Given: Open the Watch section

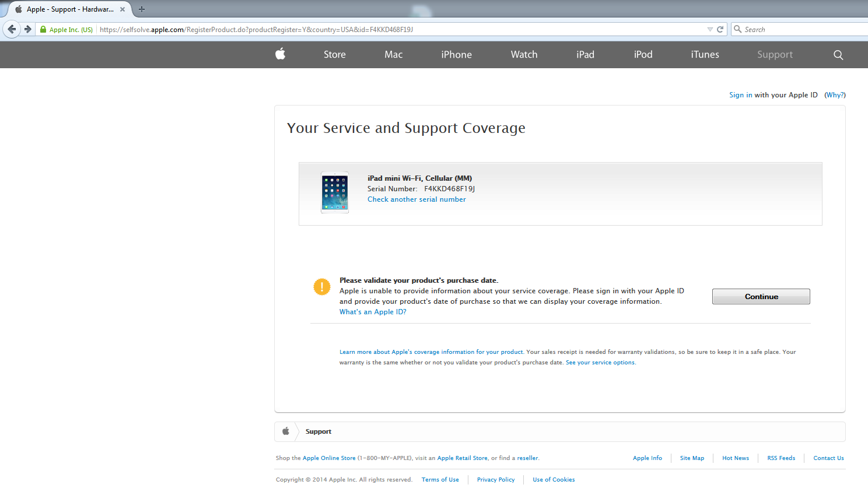Looking at the screenshot, I should pyautogui.click(x=524, y=55).
